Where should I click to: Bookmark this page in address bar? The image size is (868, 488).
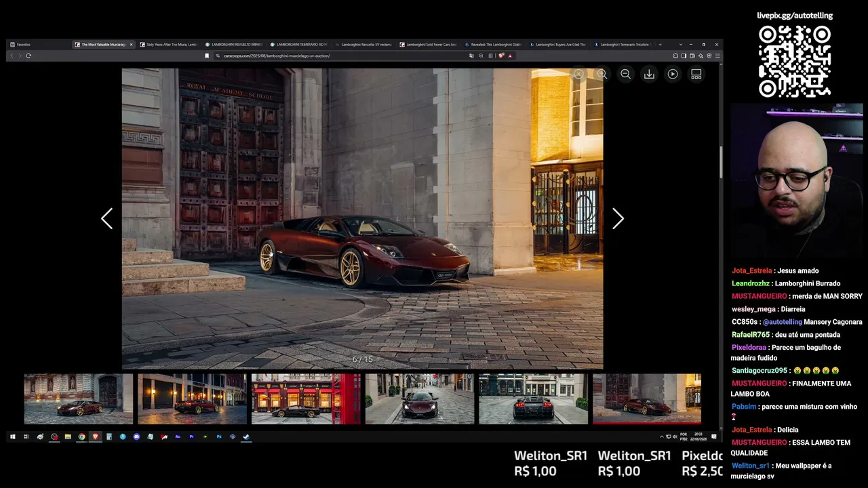[x=207, y=56]
